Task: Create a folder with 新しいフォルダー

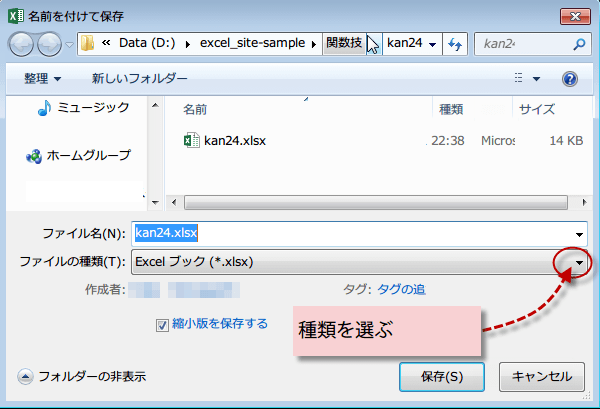Action: click(140, 78)
